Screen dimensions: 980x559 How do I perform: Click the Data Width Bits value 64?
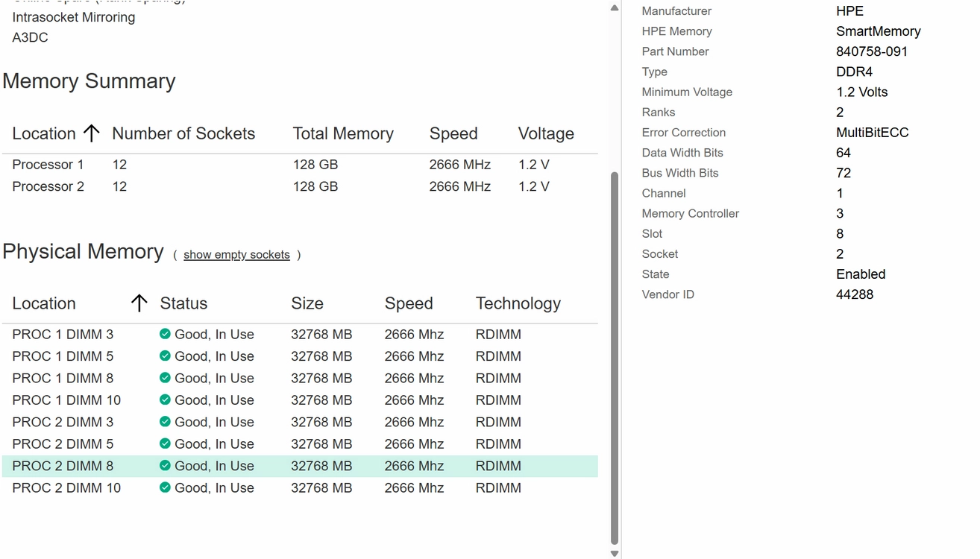[x=844, y=153]
